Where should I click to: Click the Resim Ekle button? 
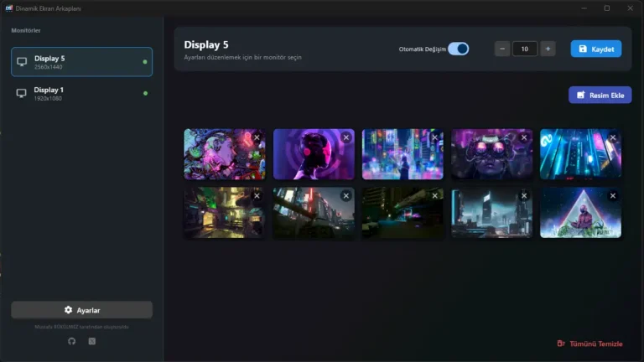[600, 95]
